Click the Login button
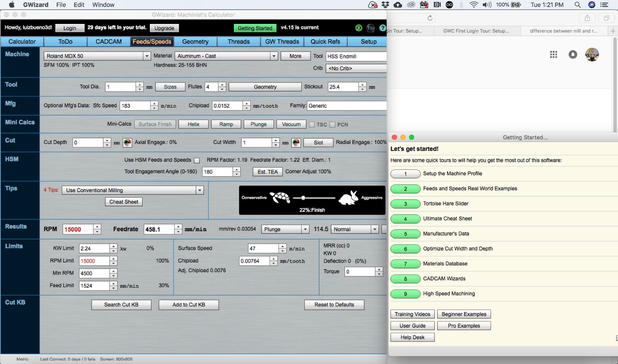Viewport: 618px width, 364px height. tap(70, 28)
